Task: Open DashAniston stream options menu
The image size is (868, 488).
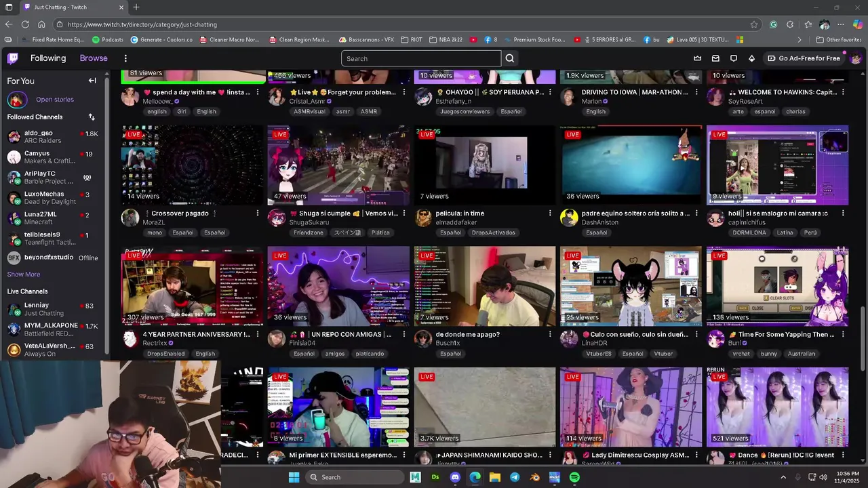Action: tap(696, 213)
